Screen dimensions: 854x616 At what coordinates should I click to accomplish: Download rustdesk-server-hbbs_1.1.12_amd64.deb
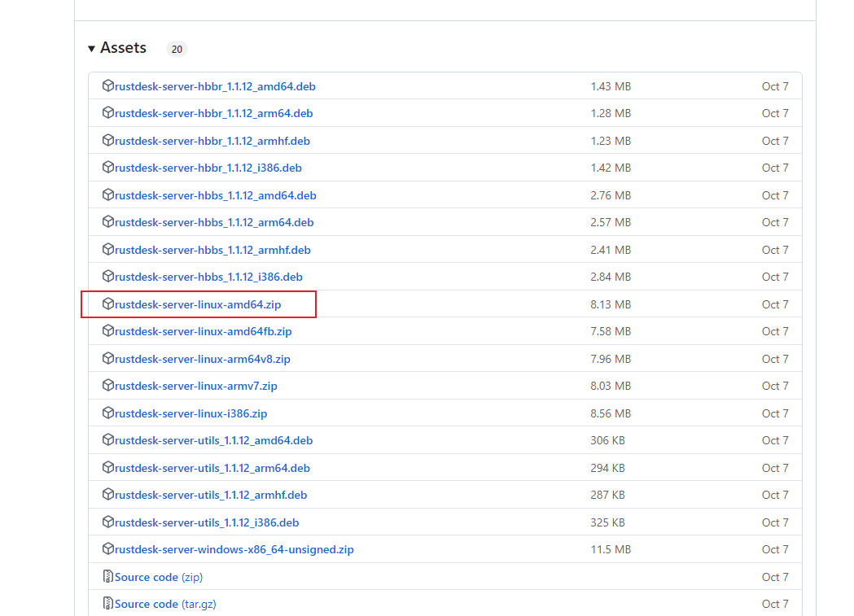[x=215, y=195]
